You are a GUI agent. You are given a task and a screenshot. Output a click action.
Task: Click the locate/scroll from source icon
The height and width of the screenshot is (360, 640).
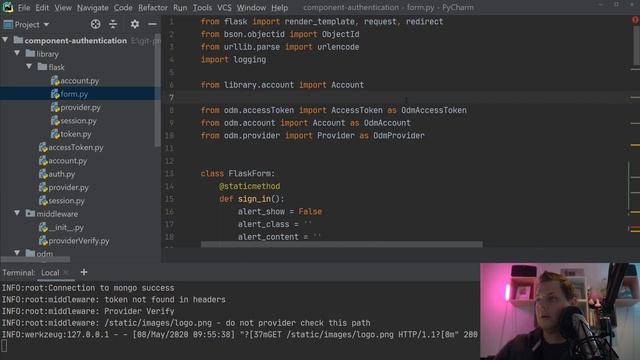[96, 24]
